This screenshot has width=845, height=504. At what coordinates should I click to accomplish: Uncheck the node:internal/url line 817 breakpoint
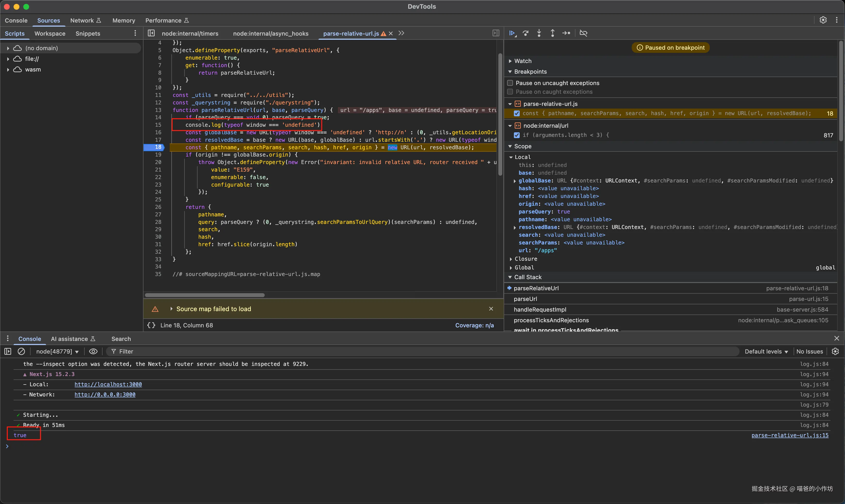[x=517, y=135]
